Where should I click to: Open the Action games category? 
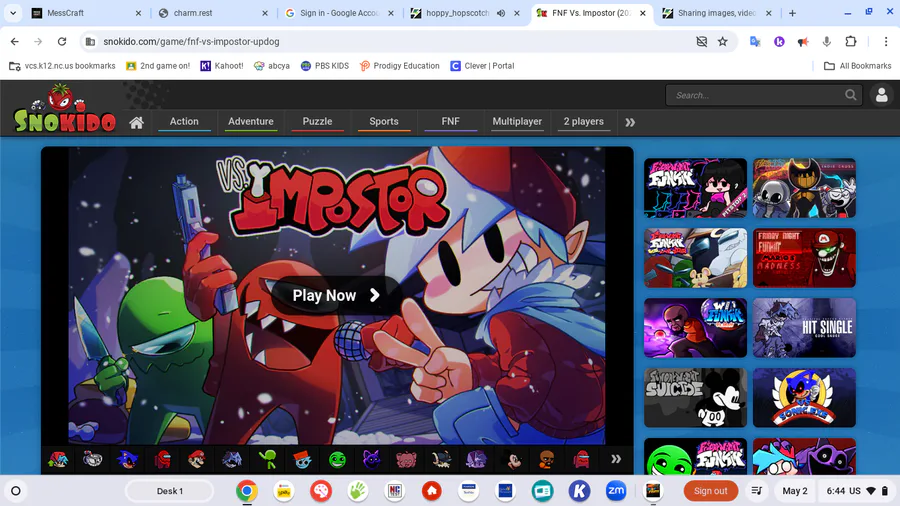pos(184,122)
